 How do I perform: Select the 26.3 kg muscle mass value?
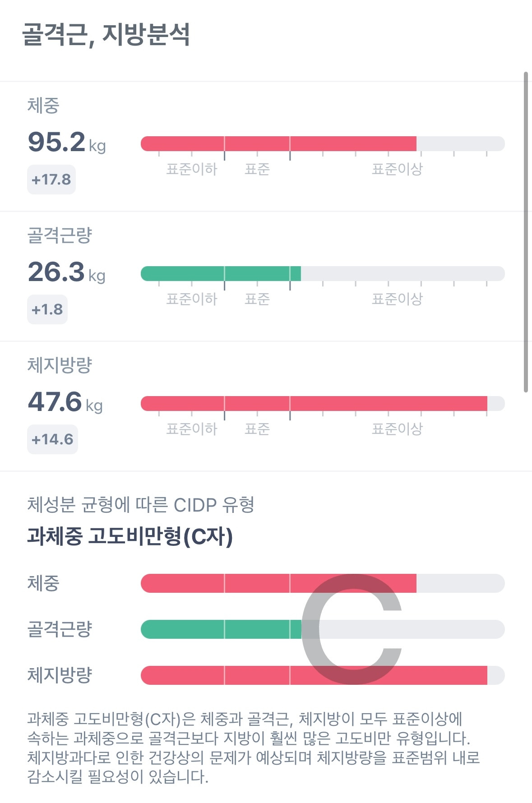pos(67,272)
